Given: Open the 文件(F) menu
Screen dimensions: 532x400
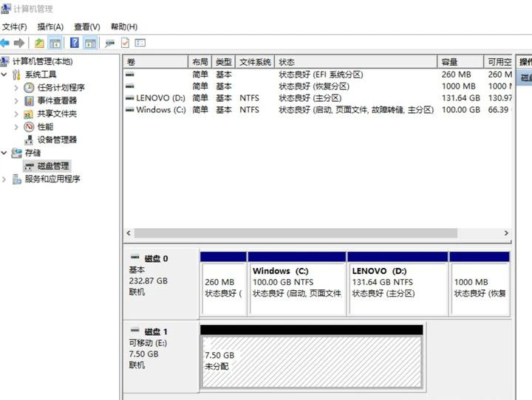Looking at the screenshot, I should (15, 27).
